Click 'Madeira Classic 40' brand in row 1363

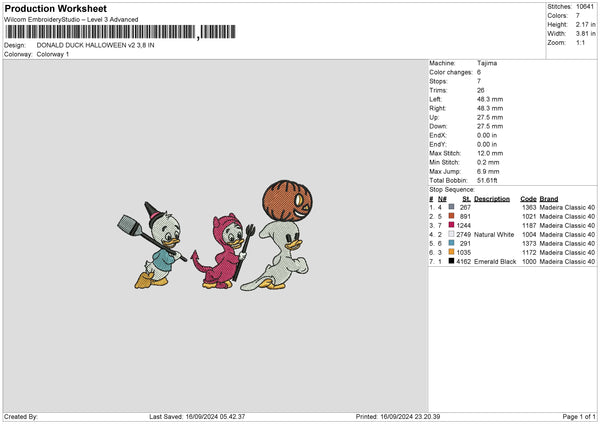pos(567,207)
